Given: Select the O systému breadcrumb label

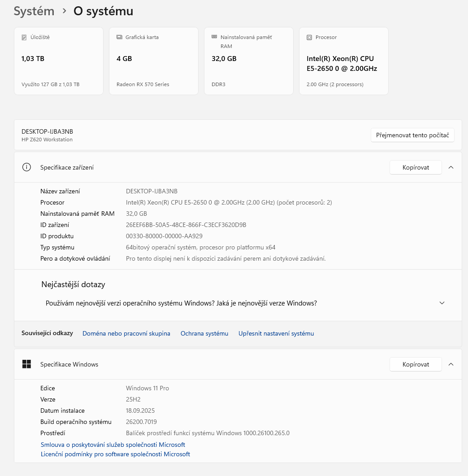Looking at the screenshot, I should [x=103, y=11].
